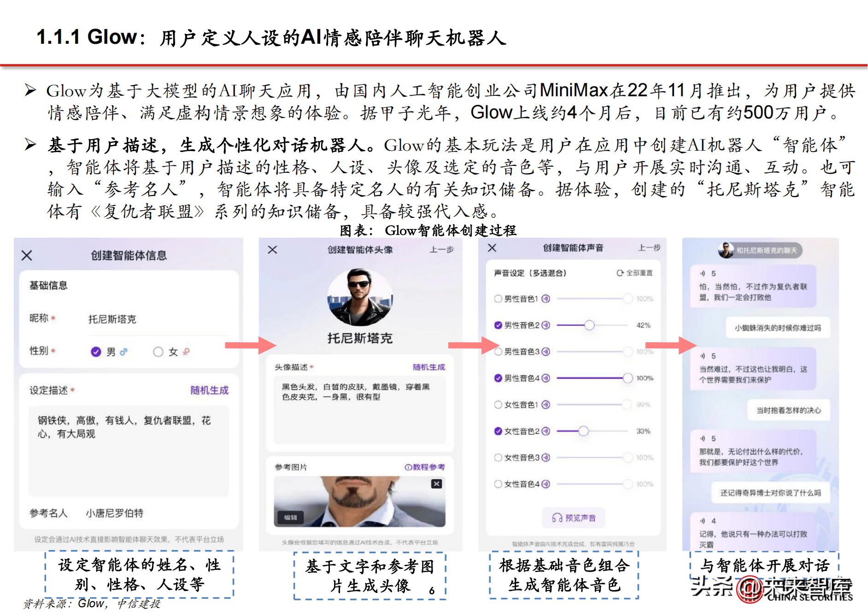Image resolution: width=868 pixels, height=615 pixels.
Task: Select the 男 gender radio button
Action: tap(96, 352)
